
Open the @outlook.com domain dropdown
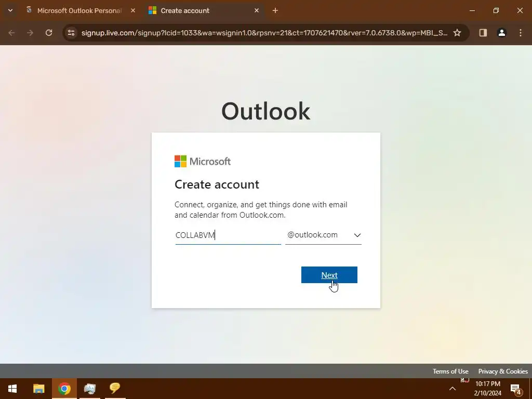tap(323, 235)
